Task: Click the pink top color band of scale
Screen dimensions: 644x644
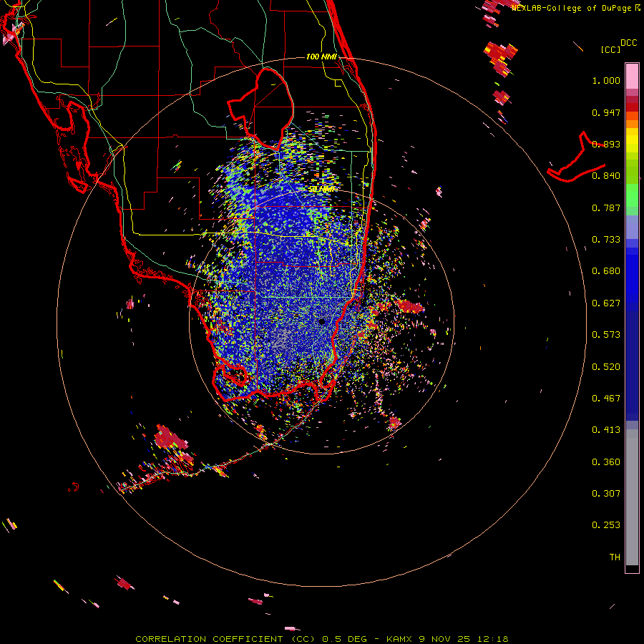Action: coord(632,76)
